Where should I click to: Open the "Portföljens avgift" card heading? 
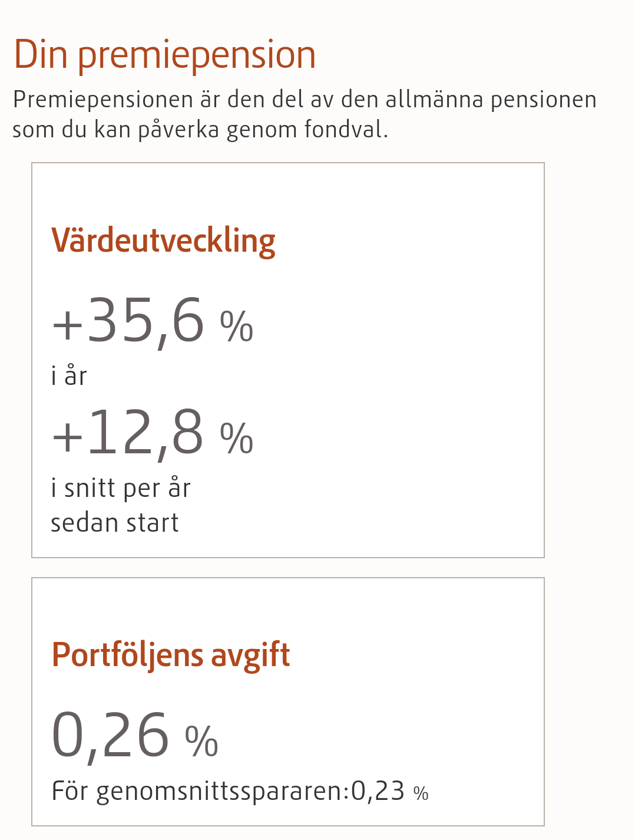pyautogui.click(x=171, y=655)
